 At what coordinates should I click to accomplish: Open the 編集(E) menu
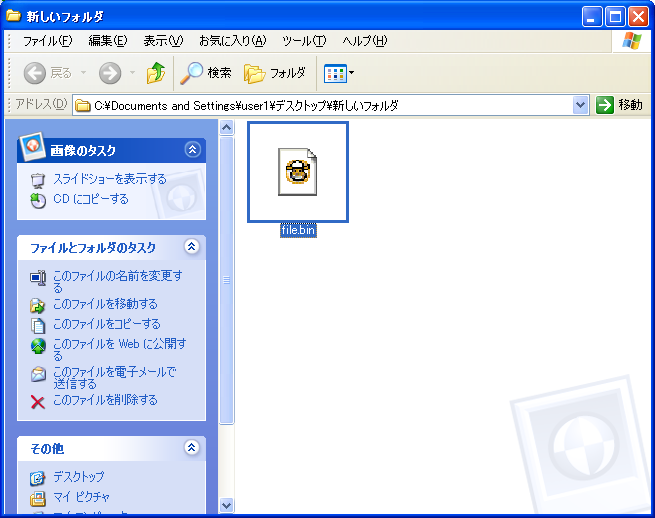pyautogui.click(x=108, y=41)
